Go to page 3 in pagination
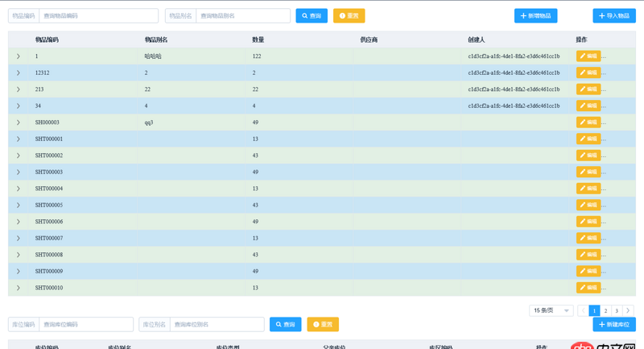 tap(617, 310)
